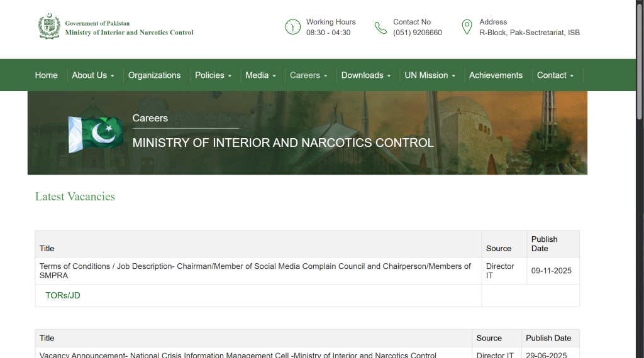Screen dimensions: 644x358
Task: Expand the Contact dropdown menu
Action: click(555, 75)
